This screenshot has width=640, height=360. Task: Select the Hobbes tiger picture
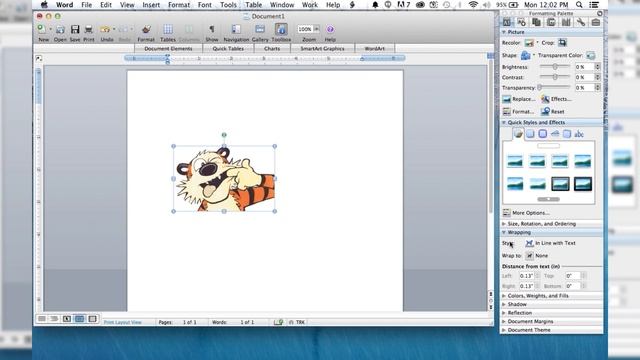tap(224, 179)
